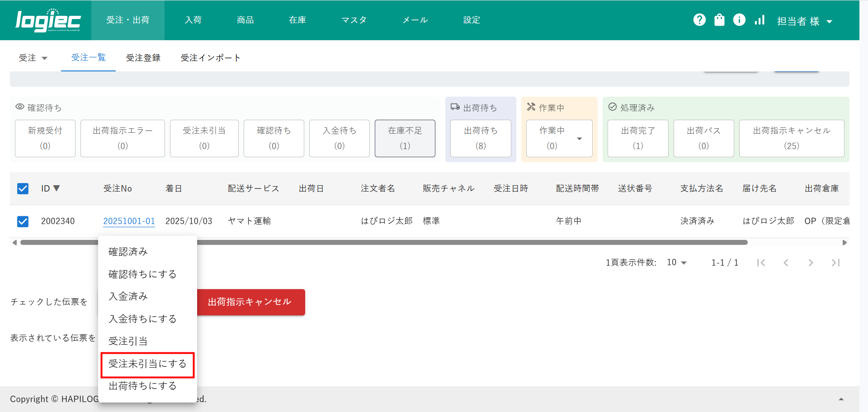Go to the next page arrow
Image resolution: width=868 pixels, height=412 pixels.
coord(811,262)
